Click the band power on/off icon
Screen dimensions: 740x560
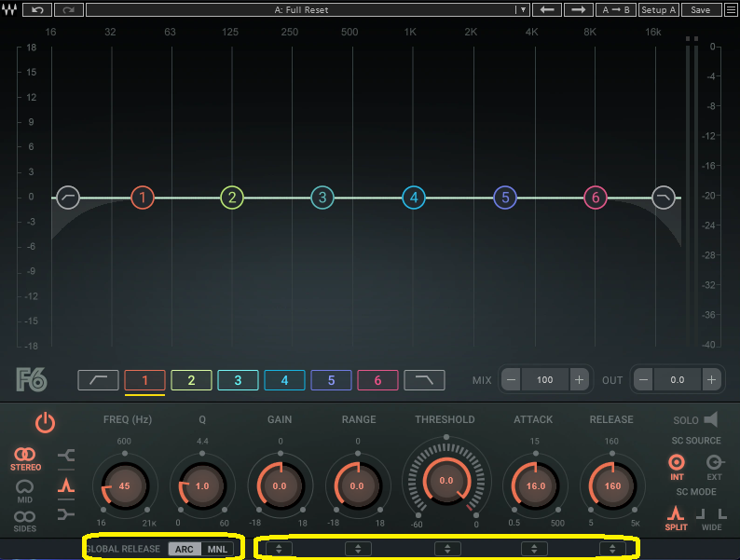click(45, 422)
